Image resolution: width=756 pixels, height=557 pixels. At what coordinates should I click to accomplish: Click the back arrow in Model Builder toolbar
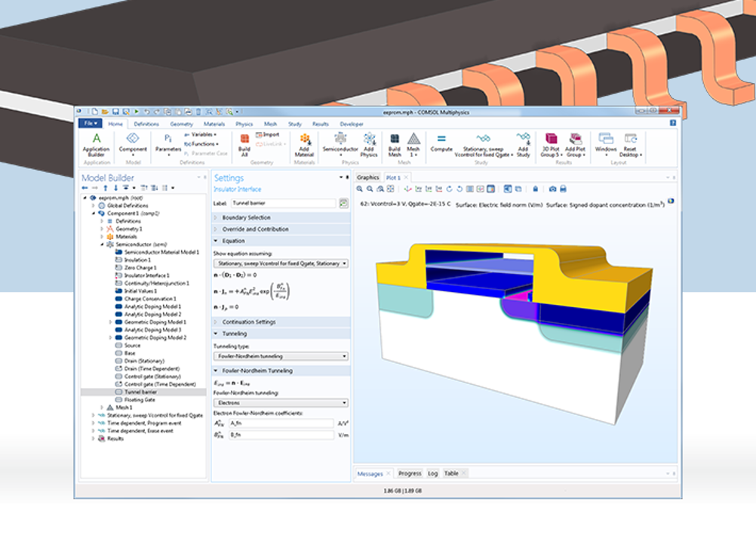point(85,188)
